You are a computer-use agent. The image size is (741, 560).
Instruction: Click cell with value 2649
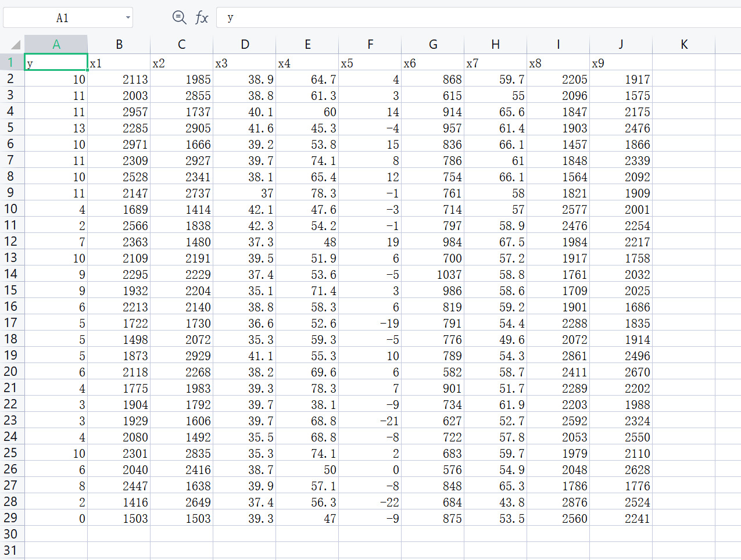182,501
